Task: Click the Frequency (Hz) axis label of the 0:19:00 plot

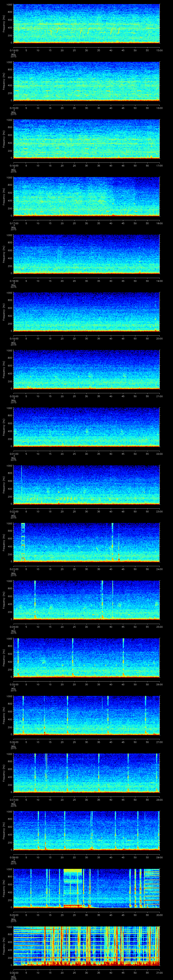Action: click(x=4, y=312)
